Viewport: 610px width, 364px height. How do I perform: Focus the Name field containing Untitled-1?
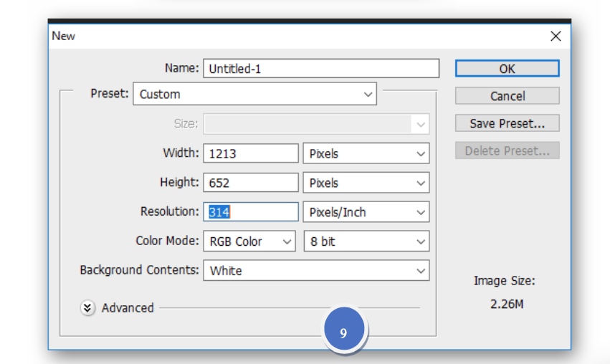pos(320,68)
